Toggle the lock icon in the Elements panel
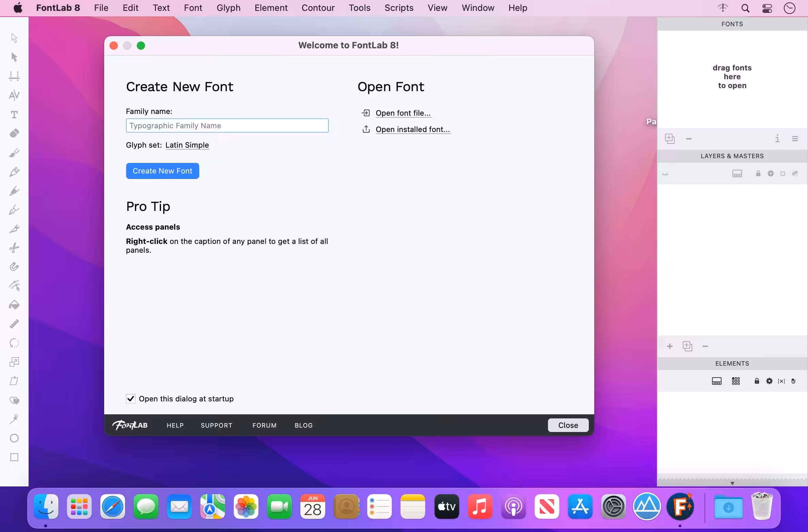Image resolution: width=808 pixels, height=532 pixels. coord(757,381)
